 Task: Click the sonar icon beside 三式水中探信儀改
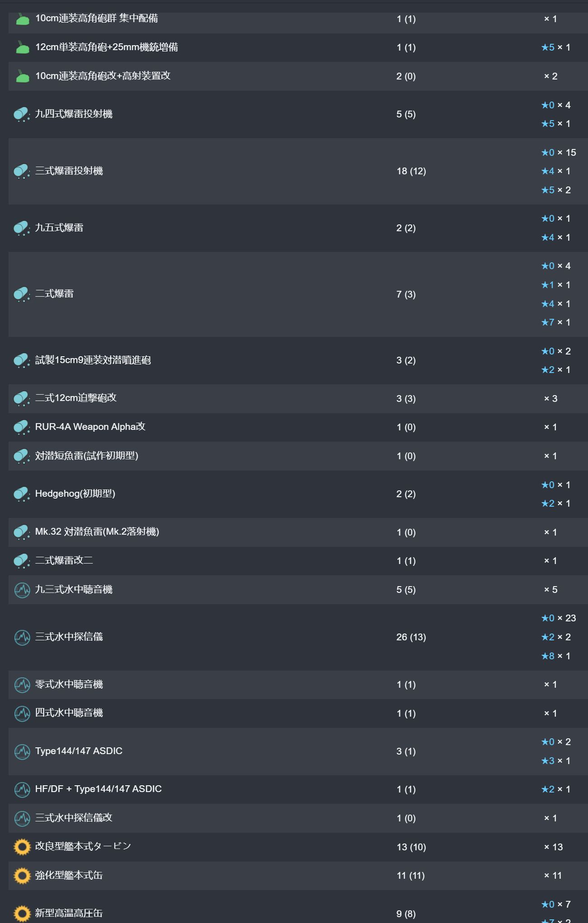22,818
